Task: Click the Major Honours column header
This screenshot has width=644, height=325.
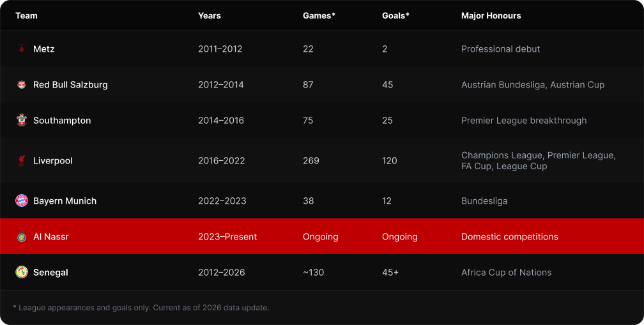Action: 491,15
